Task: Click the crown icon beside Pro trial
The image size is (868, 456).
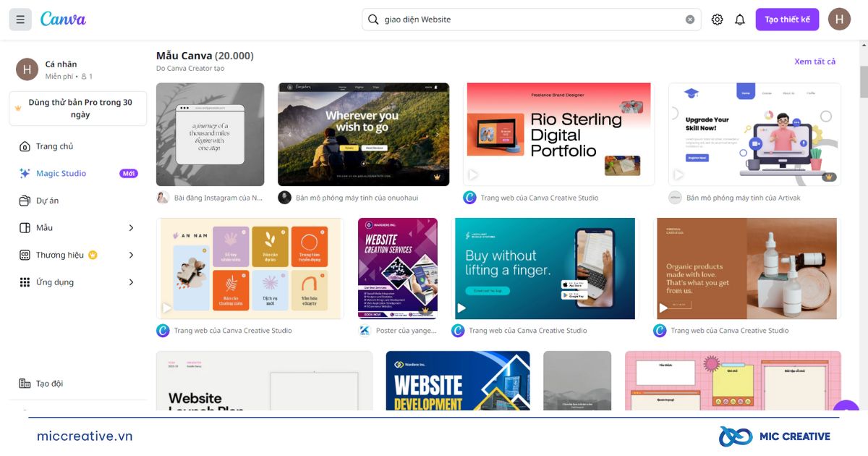Action: [x=18, y=109]
